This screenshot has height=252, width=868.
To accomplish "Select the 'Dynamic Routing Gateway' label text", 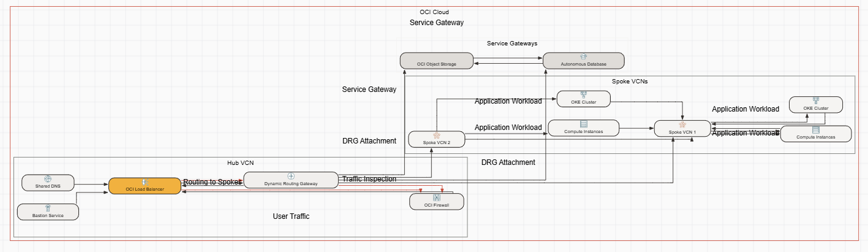I will [x=291, y=183].
